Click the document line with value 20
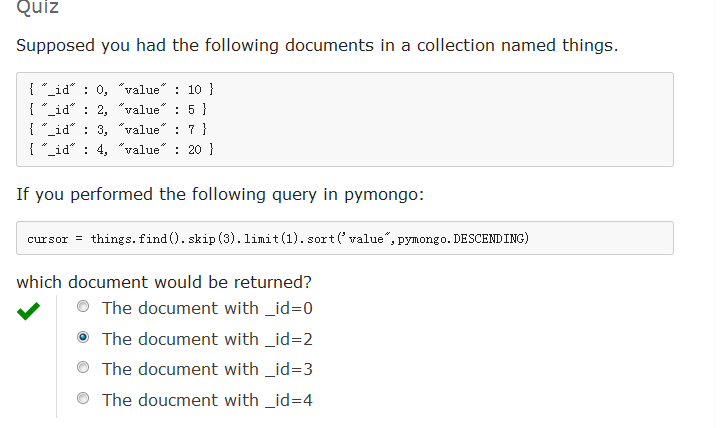 coord(120,150)
